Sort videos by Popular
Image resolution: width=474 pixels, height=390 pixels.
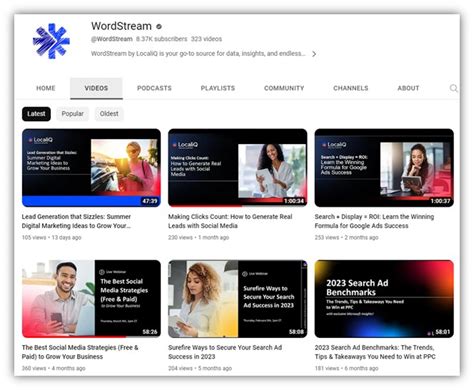(73, 114)
